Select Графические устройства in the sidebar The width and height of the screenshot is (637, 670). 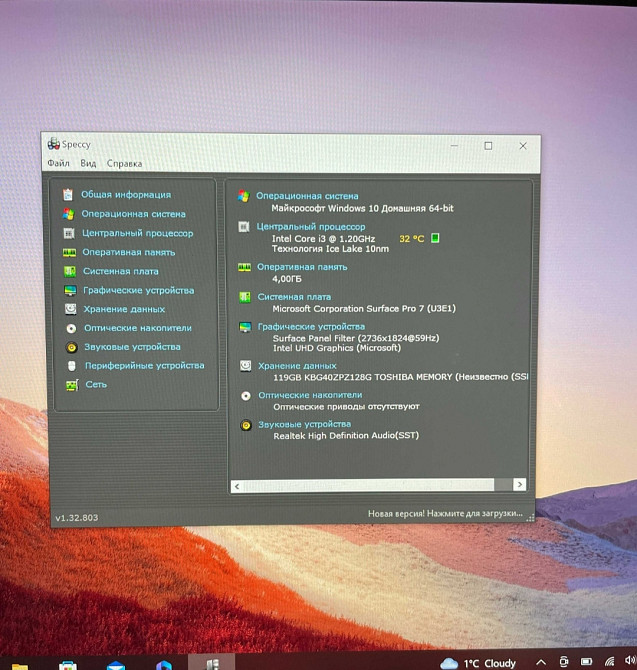coord(138,290)
